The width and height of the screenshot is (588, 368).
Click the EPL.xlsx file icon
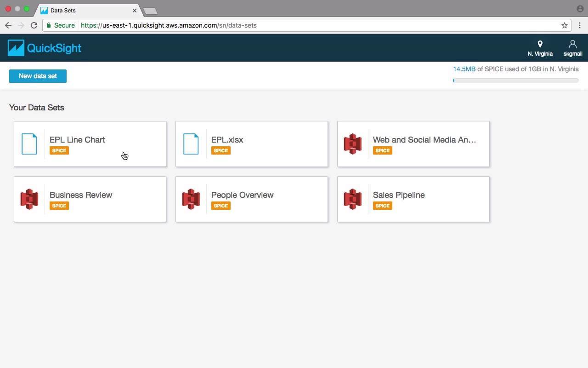191,144
